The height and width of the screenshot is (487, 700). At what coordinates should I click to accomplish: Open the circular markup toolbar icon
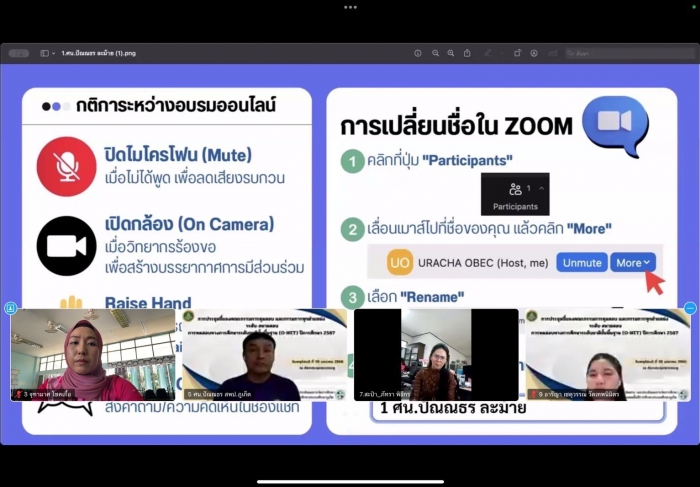coord(534,53)
